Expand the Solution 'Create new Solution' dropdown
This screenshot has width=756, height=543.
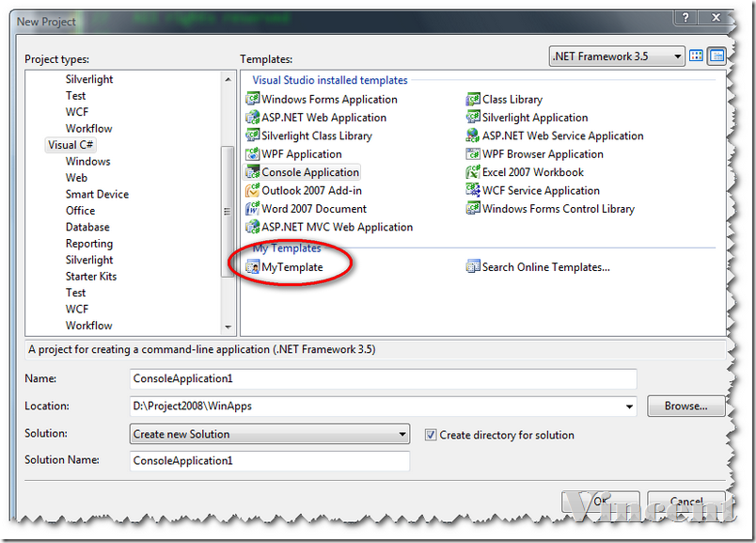click(402, 435)
